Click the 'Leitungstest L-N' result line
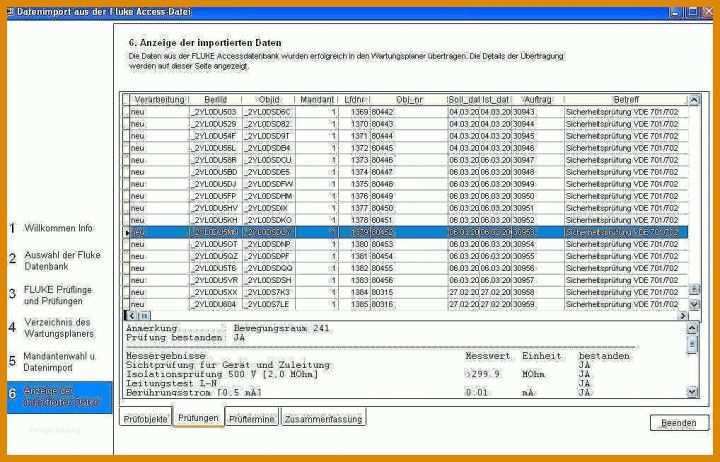Viewport: 720px width, 462px height. (171, 383)
